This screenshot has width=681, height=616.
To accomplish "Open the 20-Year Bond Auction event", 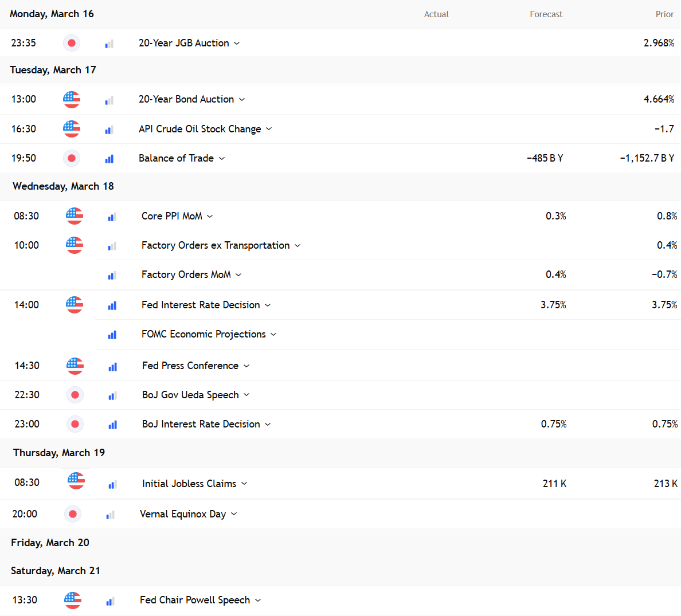I will click(x=186, y=99).
